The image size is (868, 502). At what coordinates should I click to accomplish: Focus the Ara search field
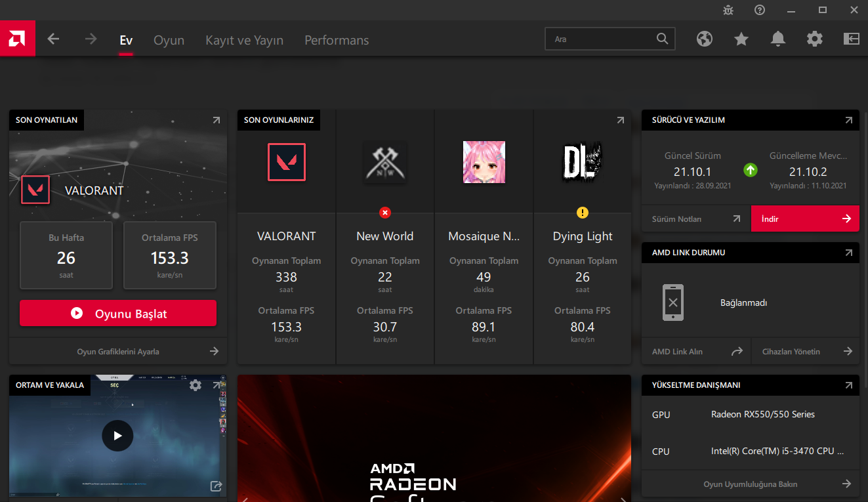[x=610, y=39]
